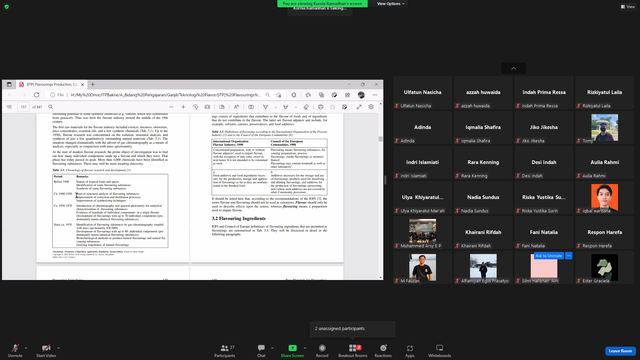640x360 pixels.
Task: Click the PDF fit-to-page icon
Action: click(x=207, y=107)
